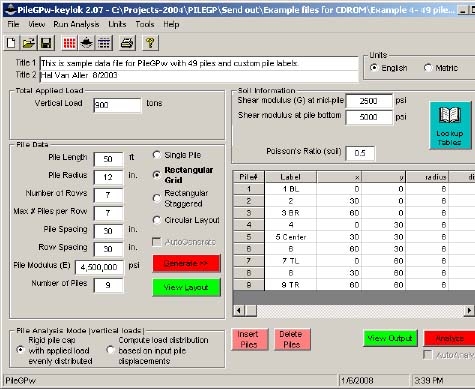The image size is (475, 389).
Task: Click the Pile Modulus (E) input field
Action: pos(99,267)
